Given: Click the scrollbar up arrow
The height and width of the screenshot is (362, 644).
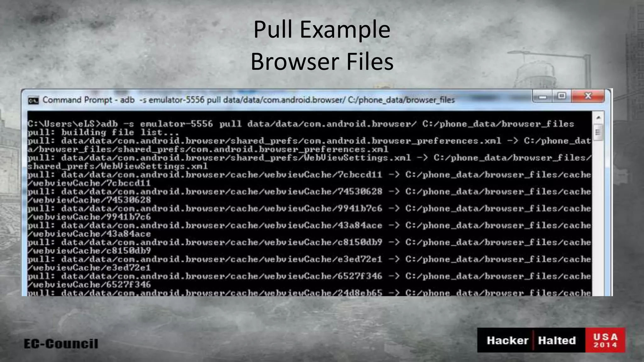Looking at the screenshot, I should click(x=598, y=118).
